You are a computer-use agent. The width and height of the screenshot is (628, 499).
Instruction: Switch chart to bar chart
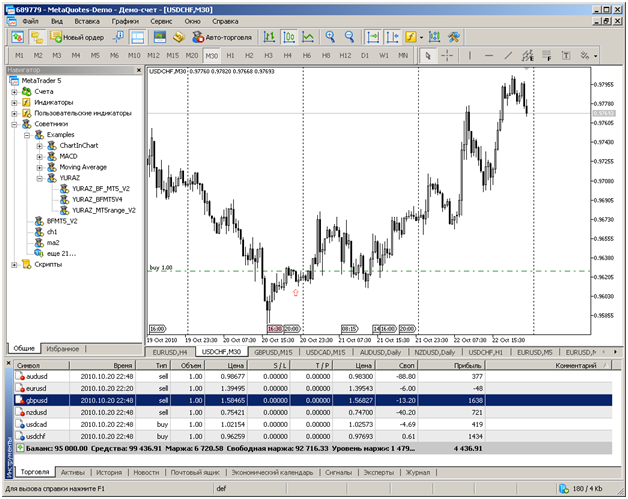269,37
